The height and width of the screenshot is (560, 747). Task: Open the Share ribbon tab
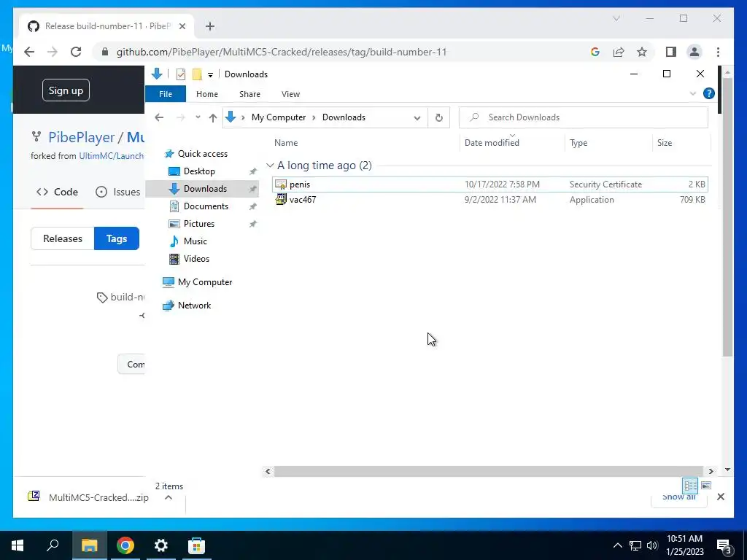pyautogui.click(x=249, y=94)
